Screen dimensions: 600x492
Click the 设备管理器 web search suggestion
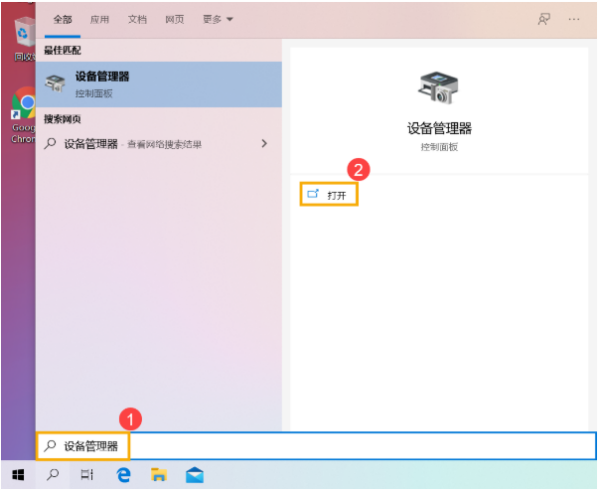pyautogui.click(x=159, y=144)
